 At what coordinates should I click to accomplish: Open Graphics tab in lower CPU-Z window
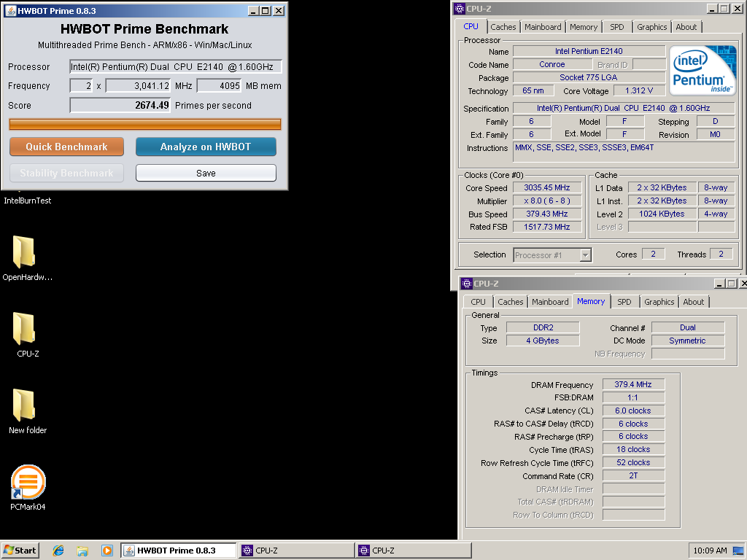pyautogui.click(x=659, y=302)
